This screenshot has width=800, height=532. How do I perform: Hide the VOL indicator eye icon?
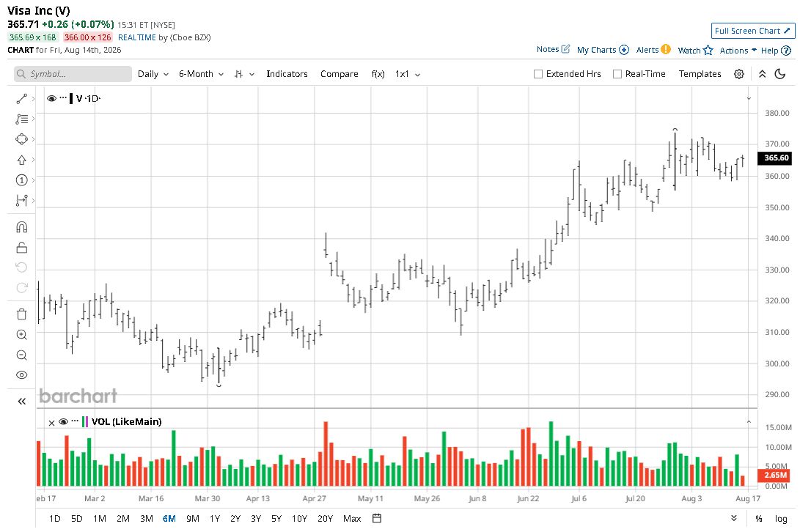pos(63,421)
